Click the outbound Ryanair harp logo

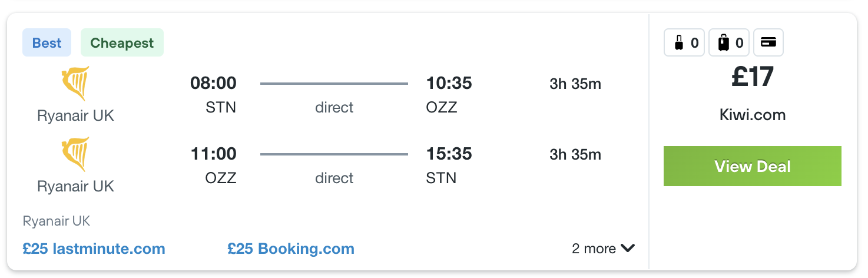point(75,84)
